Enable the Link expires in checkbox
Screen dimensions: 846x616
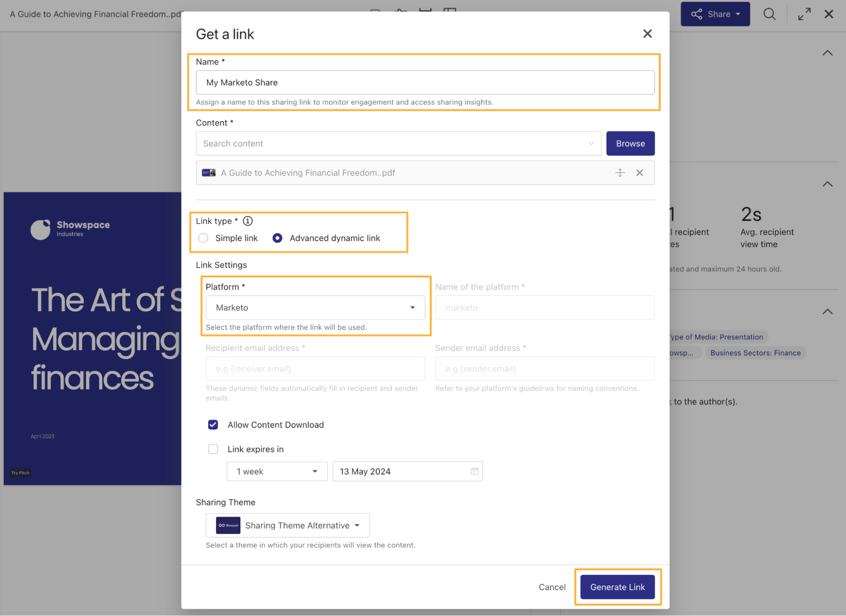pos(213,449)
